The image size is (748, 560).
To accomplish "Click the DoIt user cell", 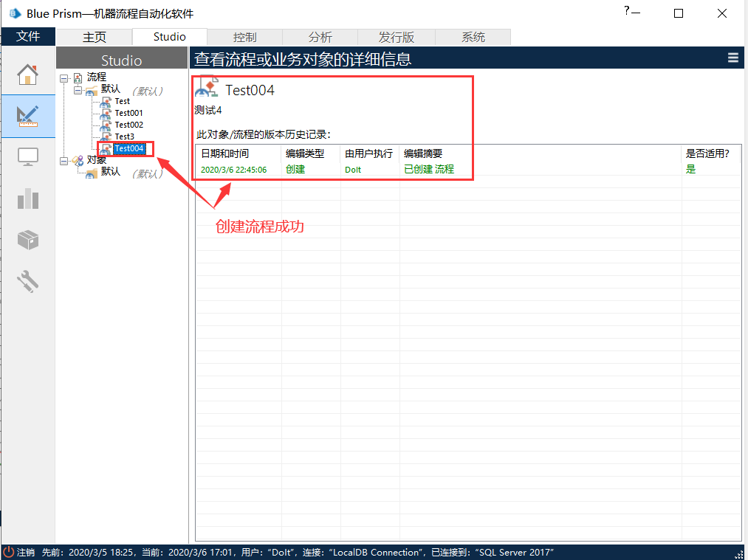I will [353, 170].
